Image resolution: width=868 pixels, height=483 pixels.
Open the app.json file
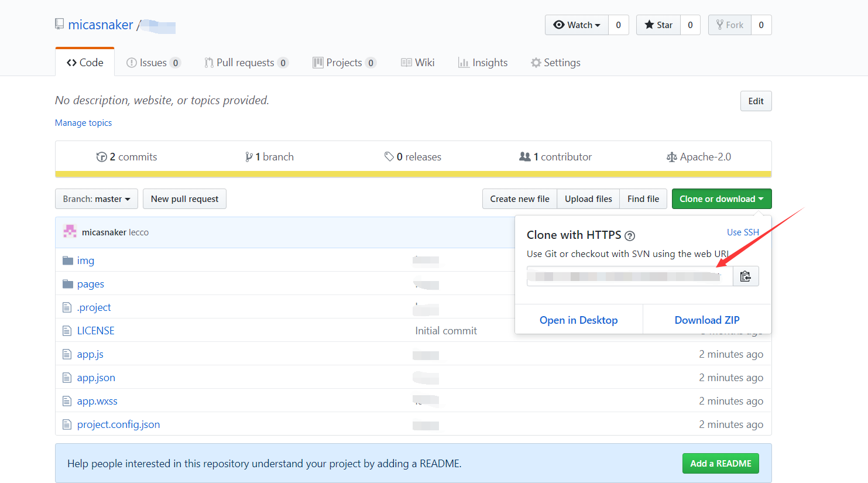coord(96,378)
